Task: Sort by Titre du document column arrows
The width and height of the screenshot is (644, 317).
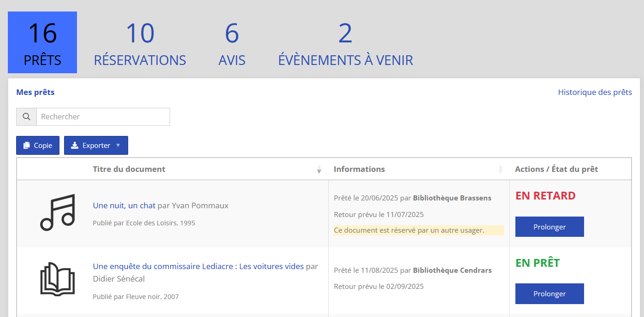Action: point(319,170)
